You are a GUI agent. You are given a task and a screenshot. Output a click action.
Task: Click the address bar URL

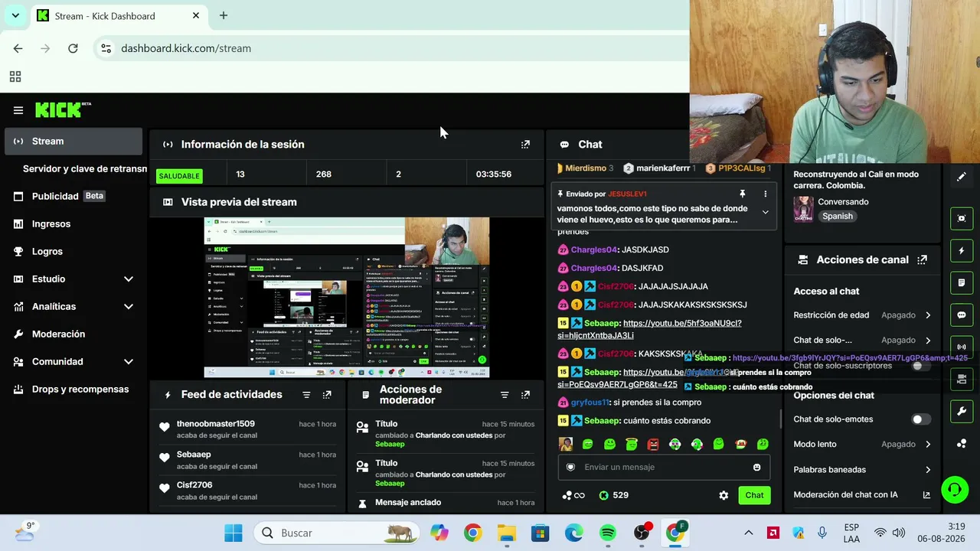[x=186, y=48]
